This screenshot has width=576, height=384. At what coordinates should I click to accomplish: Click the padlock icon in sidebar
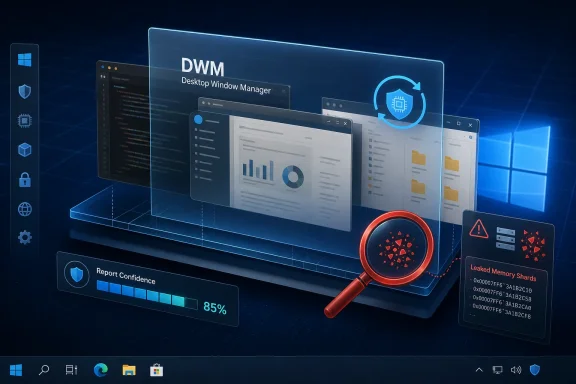[25, 180]
